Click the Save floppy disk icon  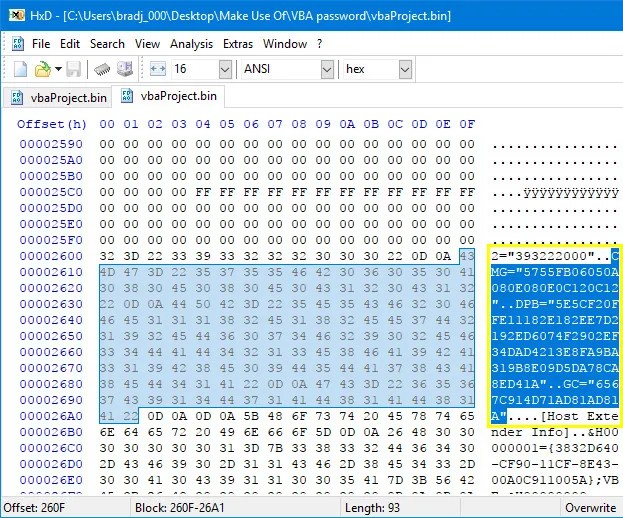pos(74,69)
